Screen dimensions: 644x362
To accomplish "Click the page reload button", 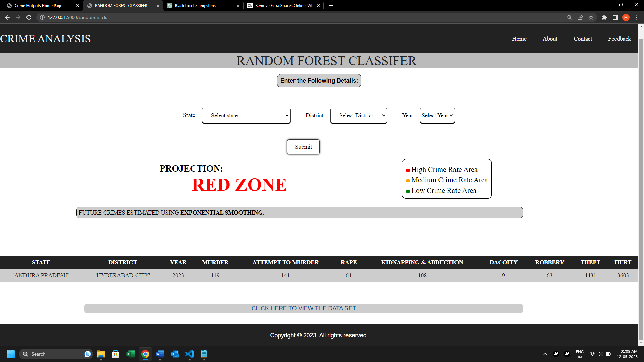I will click(29, 17).
